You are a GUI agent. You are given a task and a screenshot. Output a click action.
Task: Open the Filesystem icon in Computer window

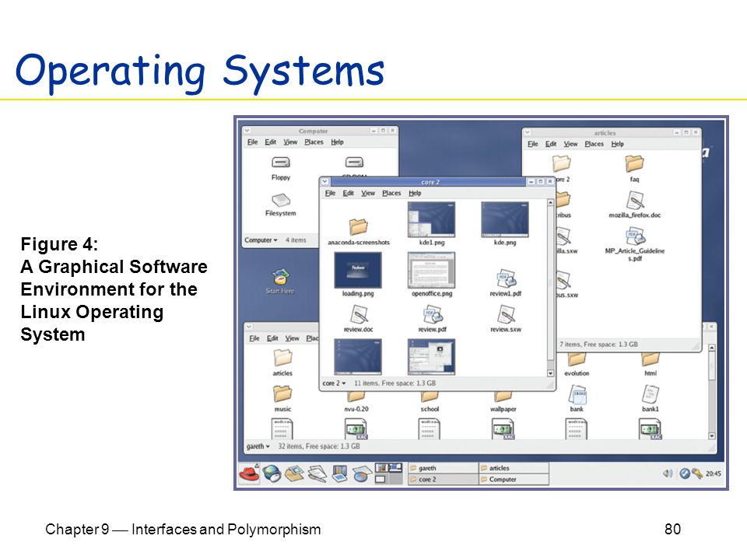pyautogui.click(x=281, y=199)
